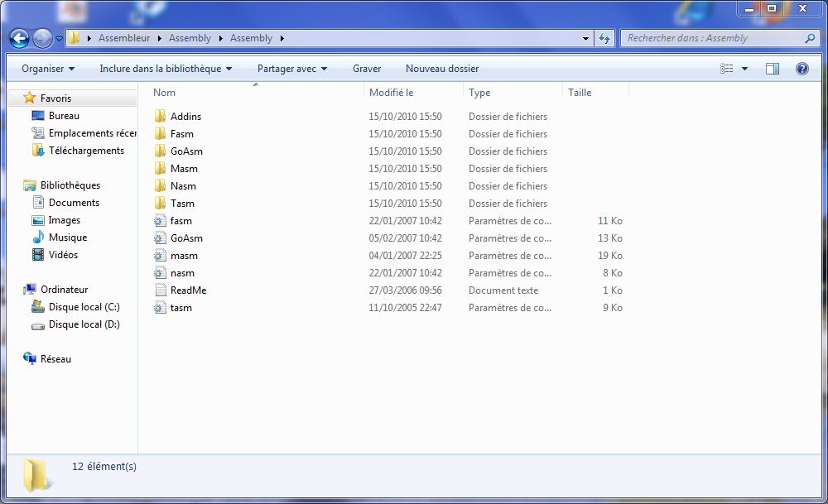The image size is (828, 504).
Task: Click the refresh button beside address bar
Action: click(604, 38)
